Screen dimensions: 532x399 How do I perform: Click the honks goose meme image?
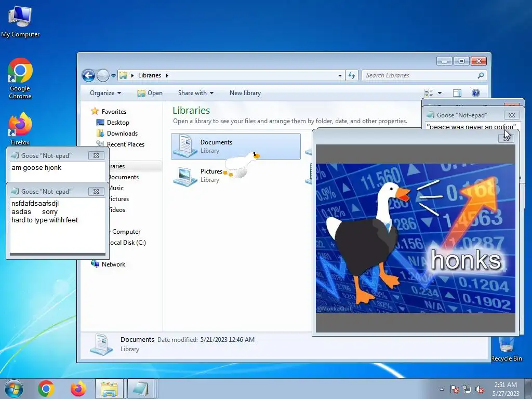click(415, 238)
